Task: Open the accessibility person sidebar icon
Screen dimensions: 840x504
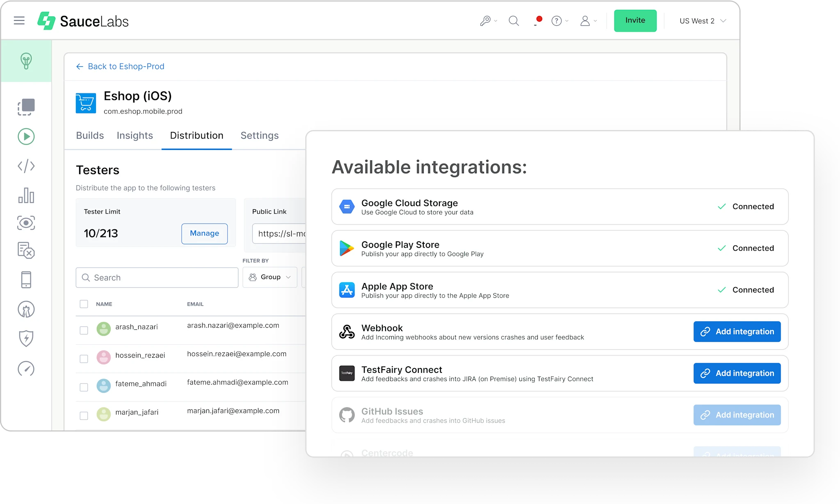Action: coord(26,309)
